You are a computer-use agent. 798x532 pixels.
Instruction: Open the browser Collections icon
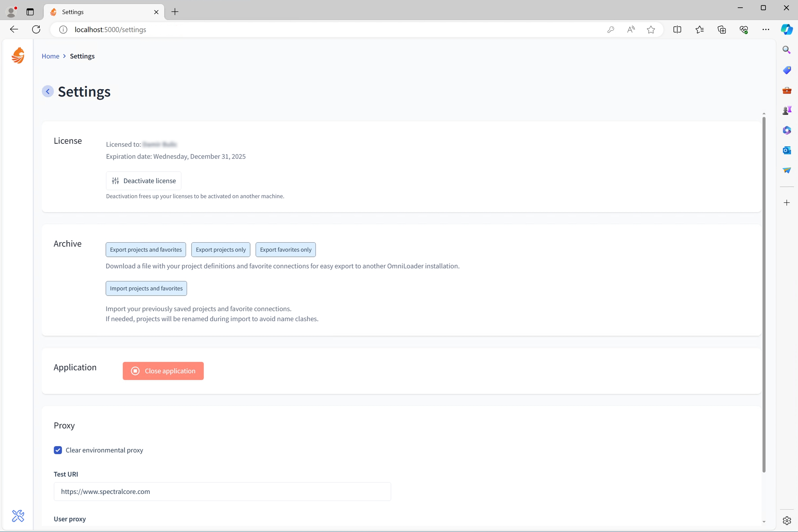(x=721, y=30)
